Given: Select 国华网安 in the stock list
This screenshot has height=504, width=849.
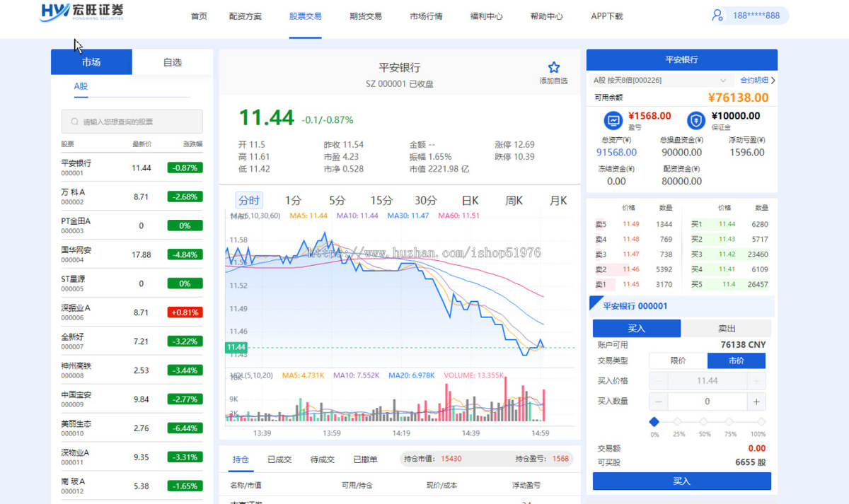Looking at the screenshot, I should (132, 254).
